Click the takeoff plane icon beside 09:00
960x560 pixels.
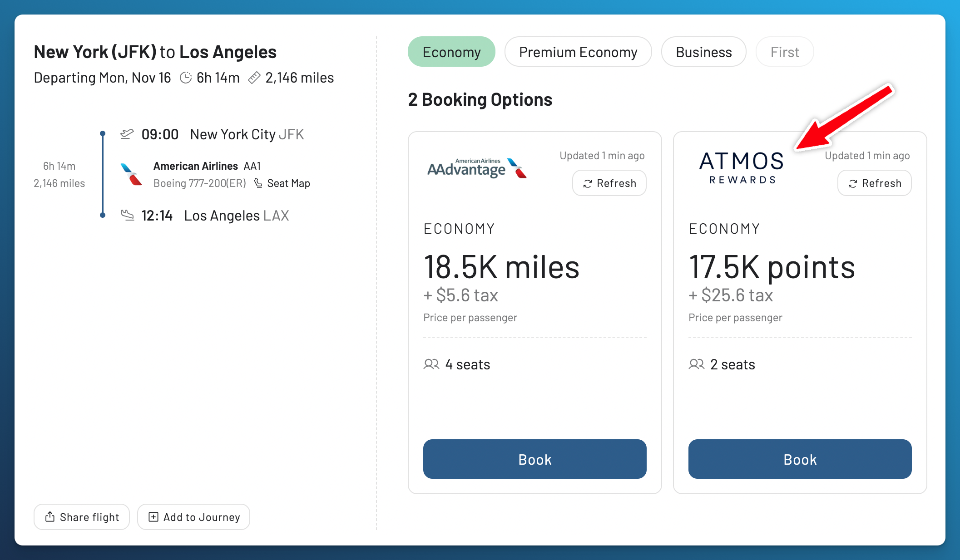click(127, 134)
